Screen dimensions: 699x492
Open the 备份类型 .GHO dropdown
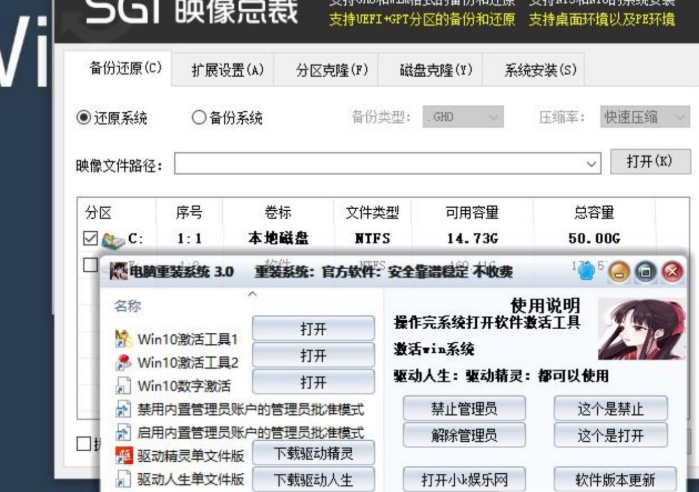coord(463,117)
